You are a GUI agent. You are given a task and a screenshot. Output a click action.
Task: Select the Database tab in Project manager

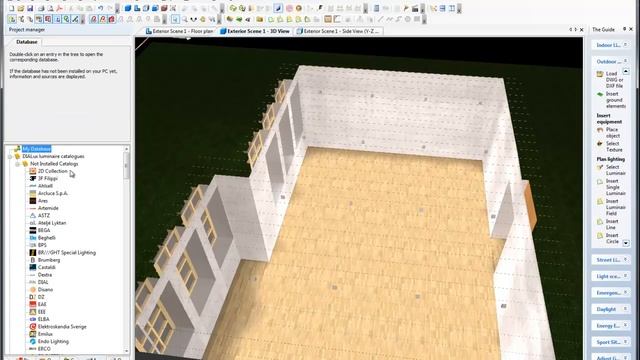(x=27, y=42)
